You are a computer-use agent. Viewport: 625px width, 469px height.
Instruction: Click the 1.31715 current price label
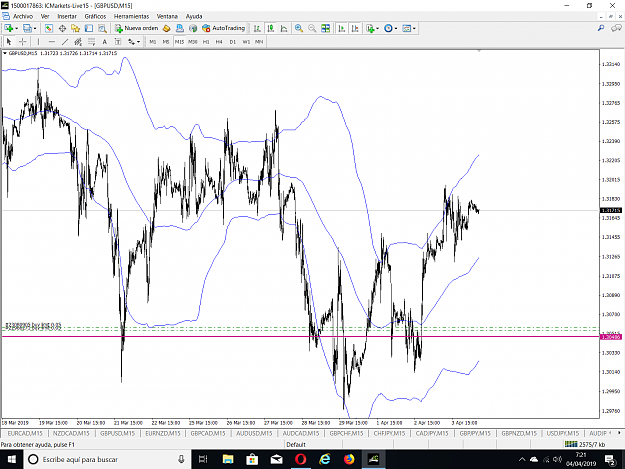(x=611, y=210)
